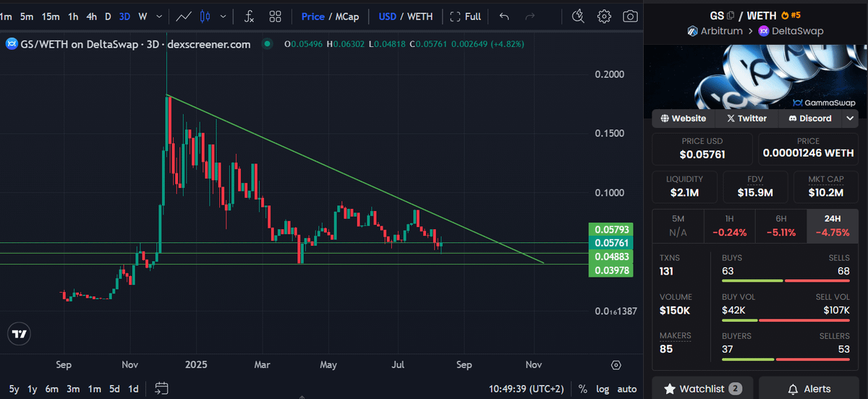Open the indicators fx menu
868x399 pixels.
pyautogui.click(x=249, y=16)
